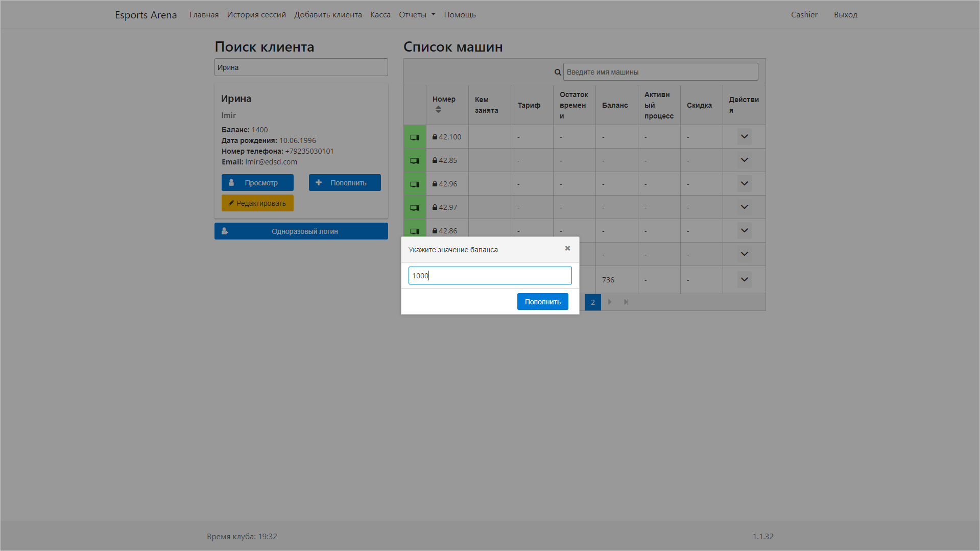
Task: Click the green monitor icon for machine 42.96
Action: [x=415, y=184]
